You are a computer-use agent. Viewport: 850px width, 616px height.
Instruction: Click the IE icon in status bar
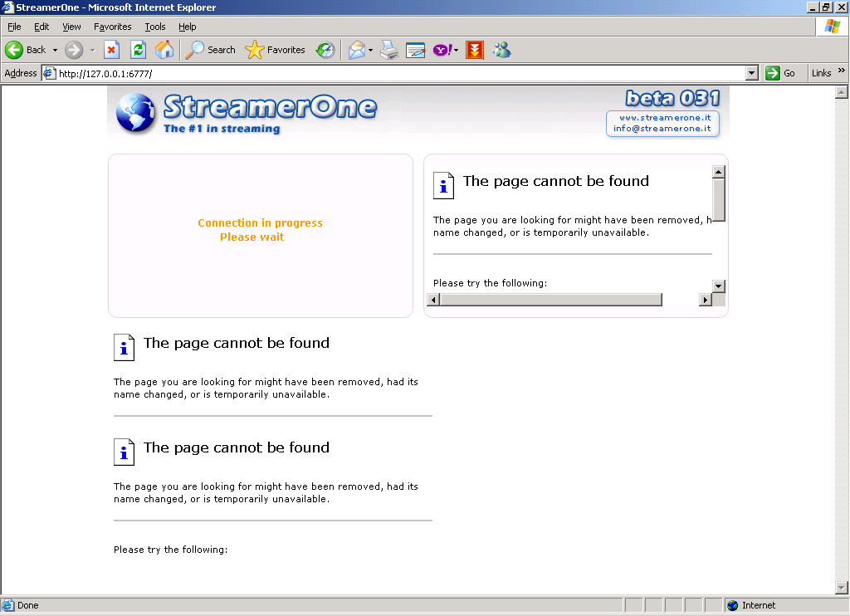click(x=7, y=605)
